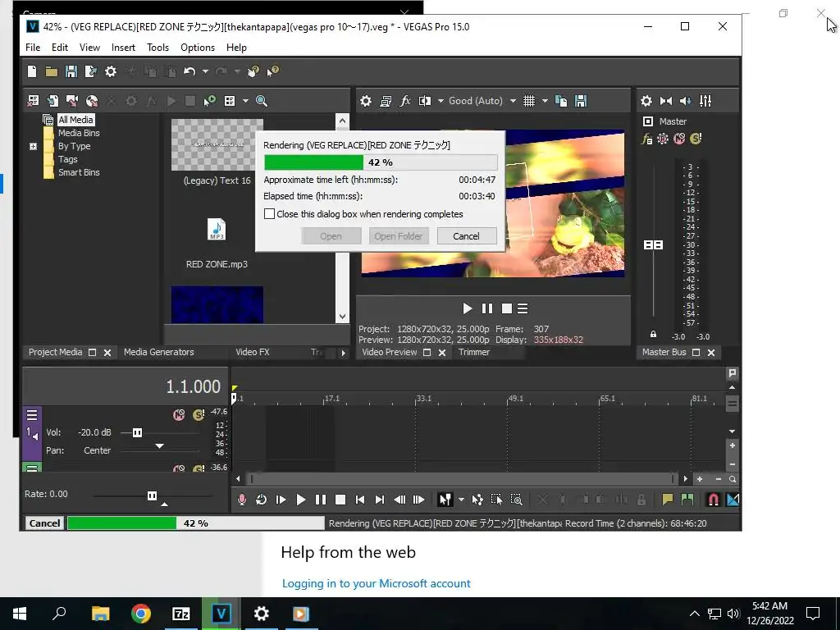Open the Overlays dropdown arrow
Image resolution: width=840 pixels, height=630 pixels.
[545, 101]
